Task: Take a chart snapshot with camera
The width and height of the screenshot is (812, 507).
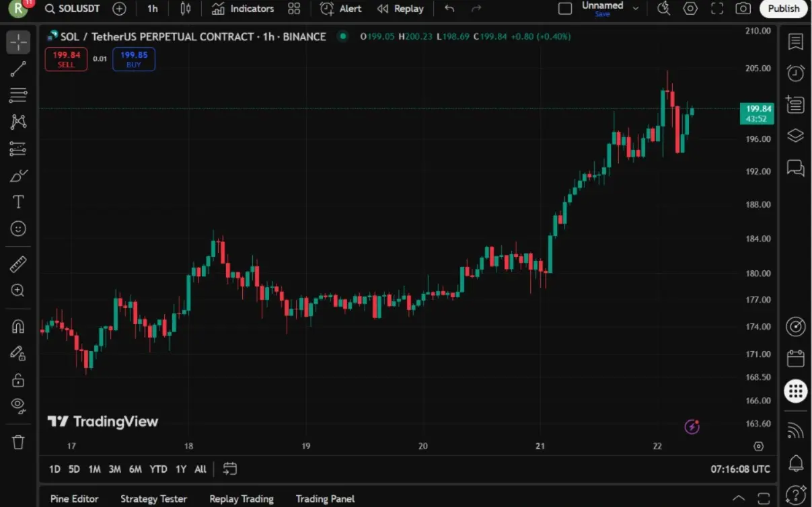Action: tap(743, 9)
